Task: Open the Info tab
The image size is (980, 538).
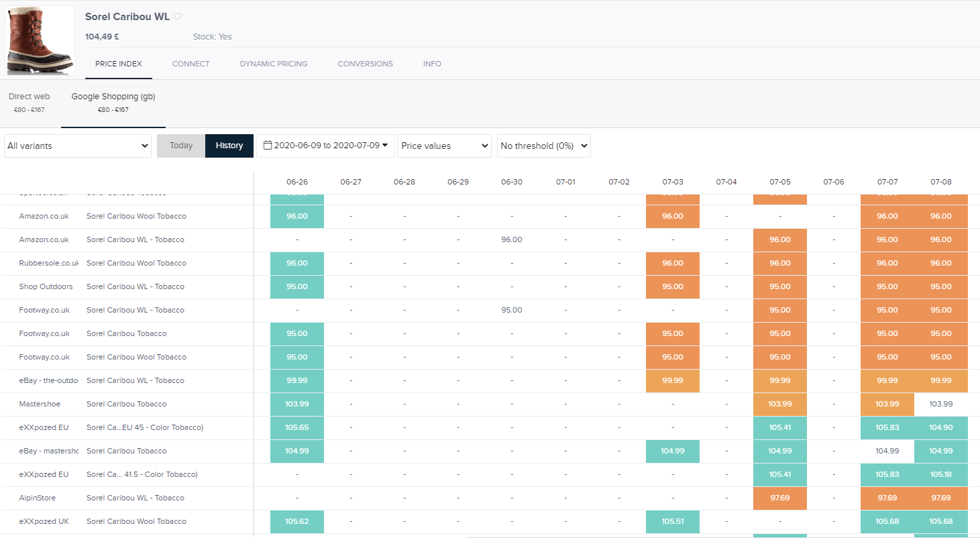Action: point(432,64)
